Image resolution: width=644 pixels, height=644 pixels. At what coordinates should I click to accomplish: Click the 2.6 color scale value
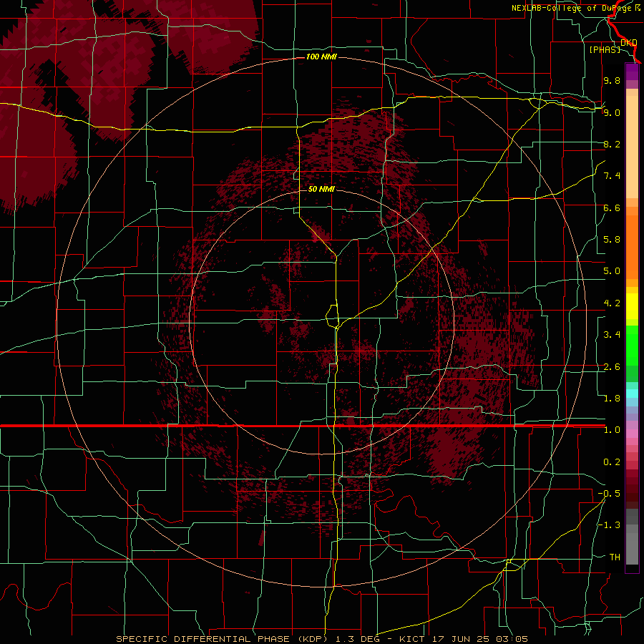pyautogui.click(x=612, y=367)
